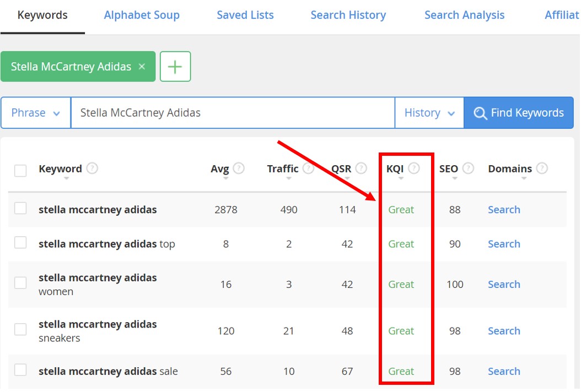Click Great KQI in the sneakers row
This screenshot has height=392, width=581.
(x=401, y=331)
